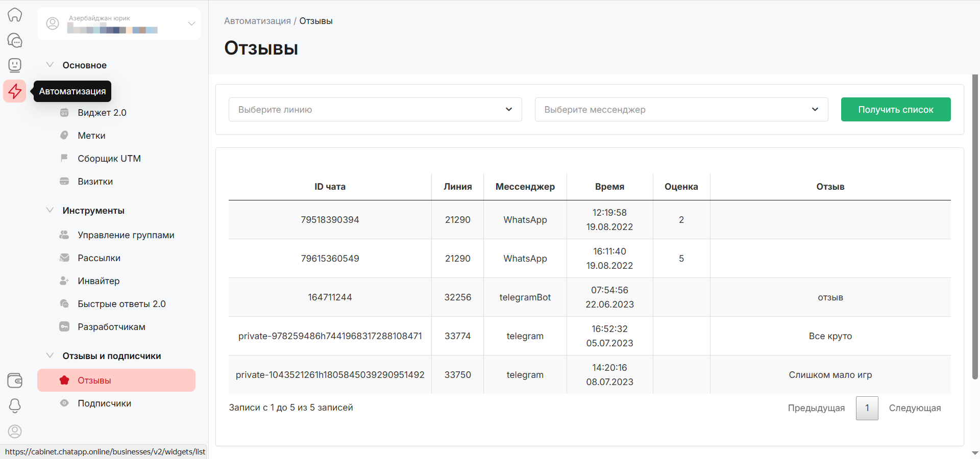Select the Automation lightning icon

pyautogui.click(x=15, y=91)
